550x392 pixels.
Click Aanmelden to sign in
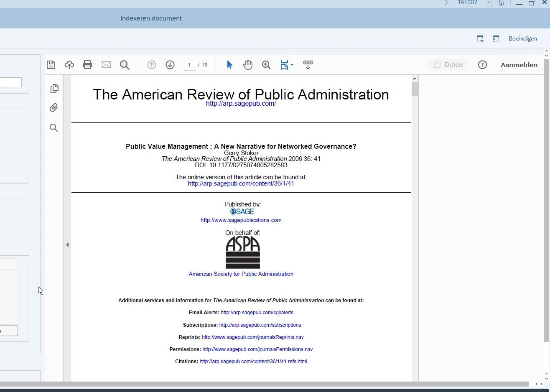click(519, 65)
